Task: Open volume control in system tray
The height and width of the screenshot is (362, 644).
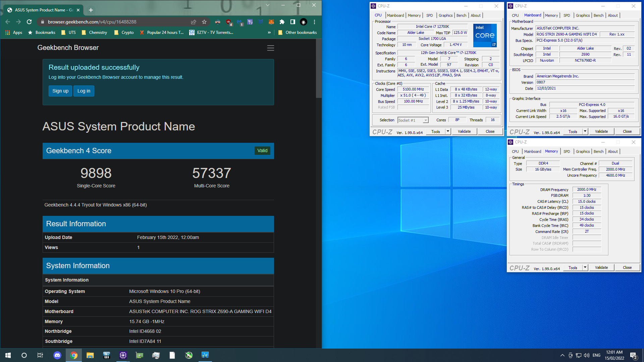Action: coord(587,355)
